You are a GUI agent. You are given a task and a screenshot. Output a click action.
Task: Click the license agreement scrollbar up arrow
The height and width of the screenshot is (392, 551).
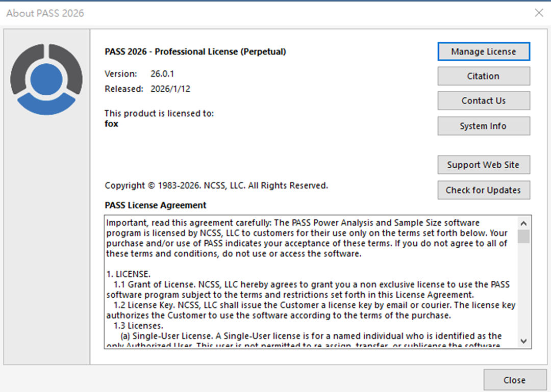point(523,223)
